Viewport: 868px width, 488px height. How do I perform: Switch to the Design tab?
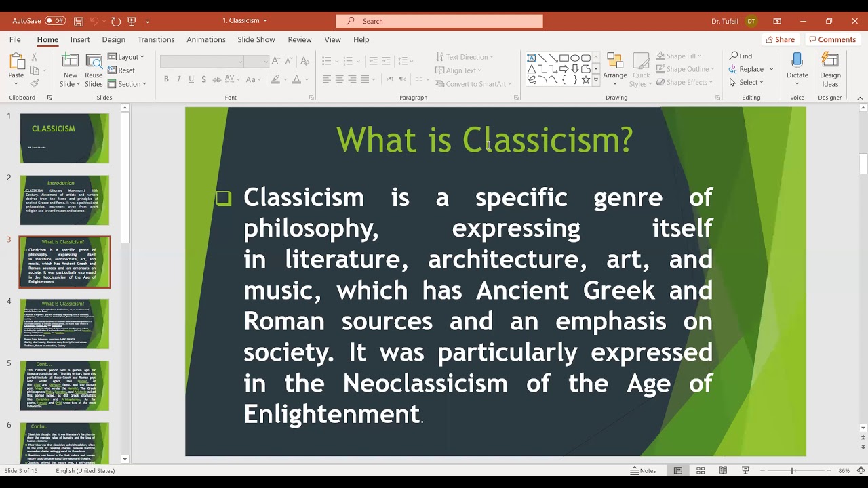[113, 39]
